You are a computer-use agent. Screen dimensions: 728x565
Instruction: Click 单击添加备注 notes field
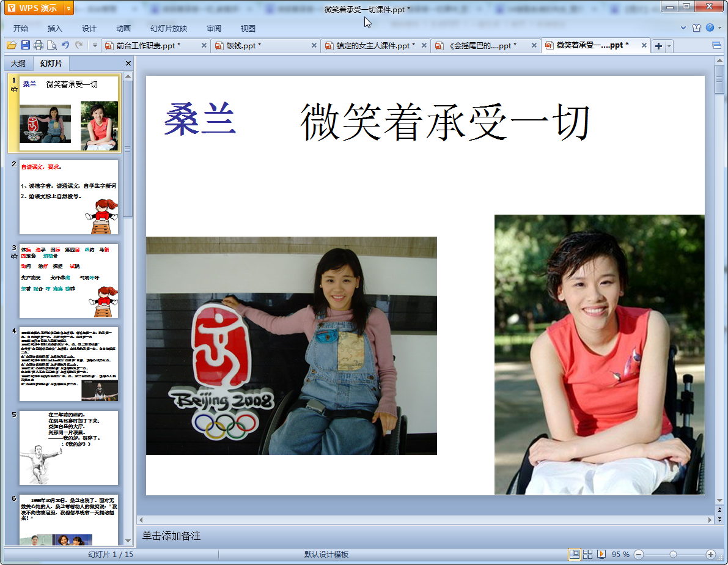[171, 536]
